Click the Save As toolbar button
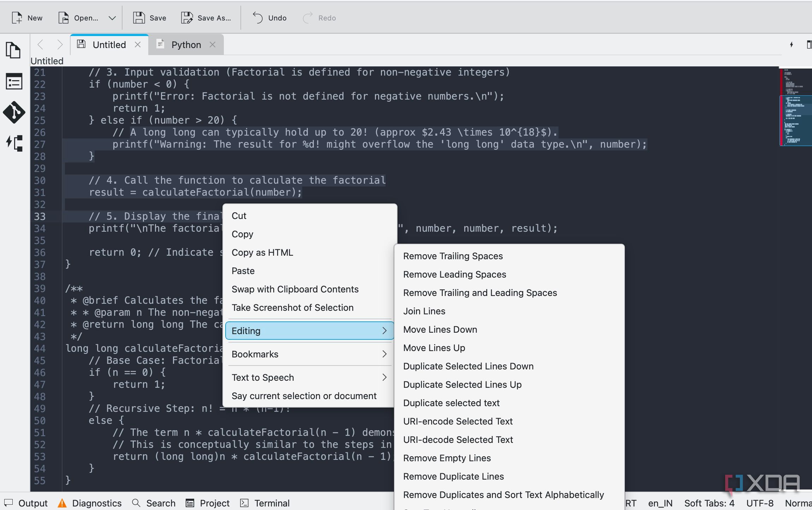 coord(206,18)
